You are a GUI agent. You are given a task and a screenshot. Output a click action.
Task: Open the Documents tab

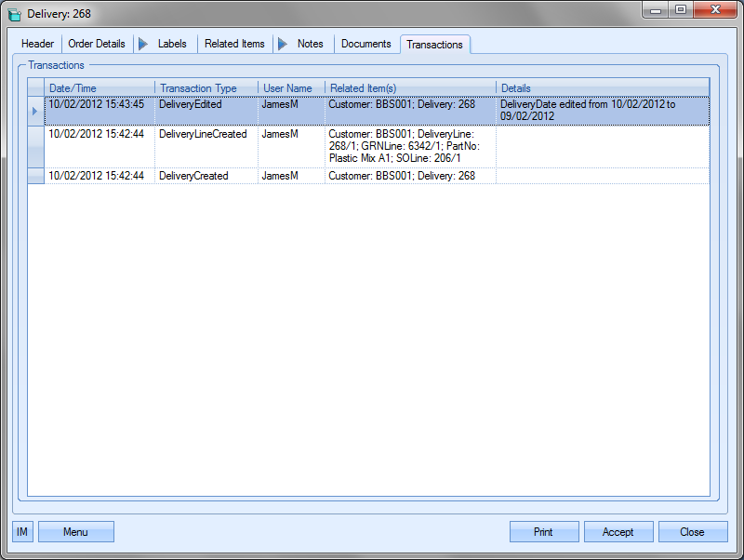coord(365,44)
